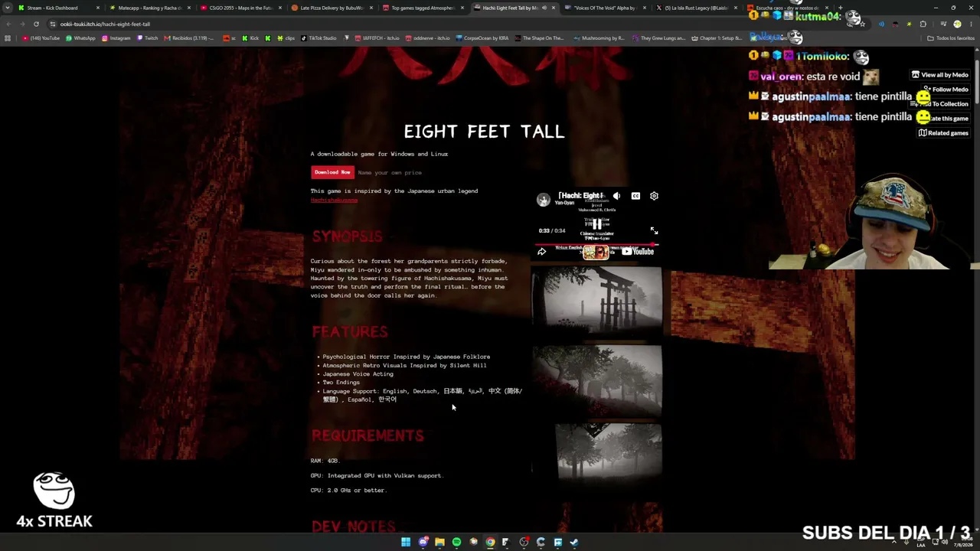Open CorpseOcean by KIRA bookmark
980x551 pixels.
pos(482,38)
